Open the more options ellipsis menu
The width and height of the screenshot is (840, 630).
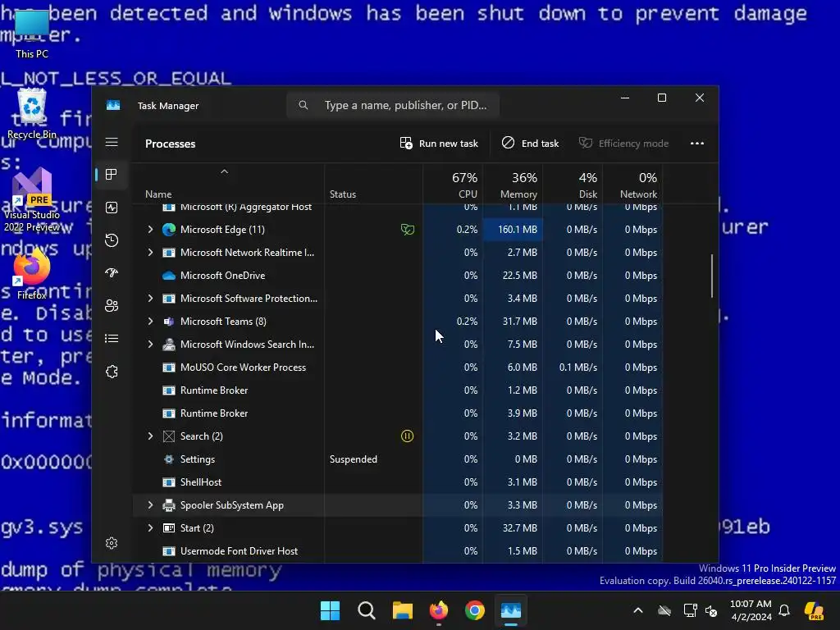[697, 143]
